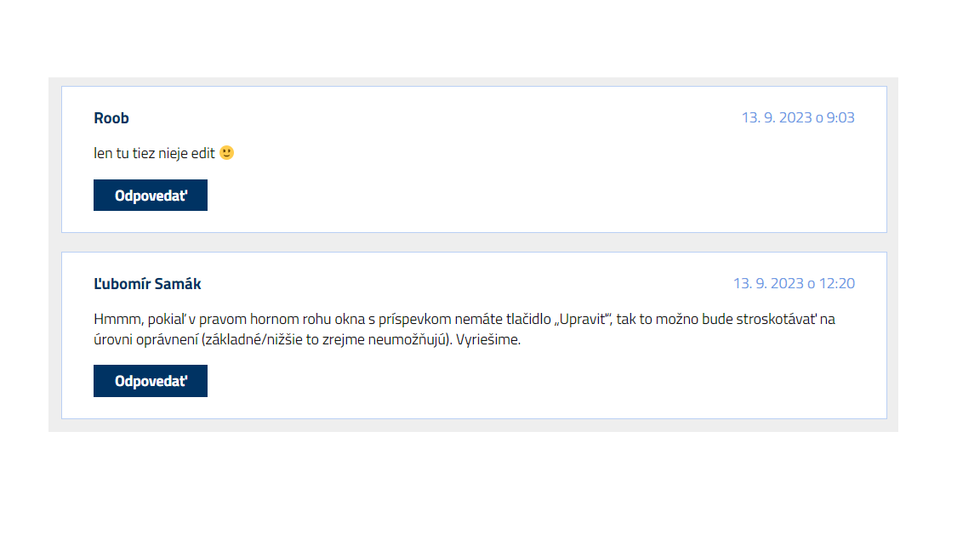980x551 pixels.
Task: Click the word "edit" in Roob's comment
Action: click(x=204, y=153)
